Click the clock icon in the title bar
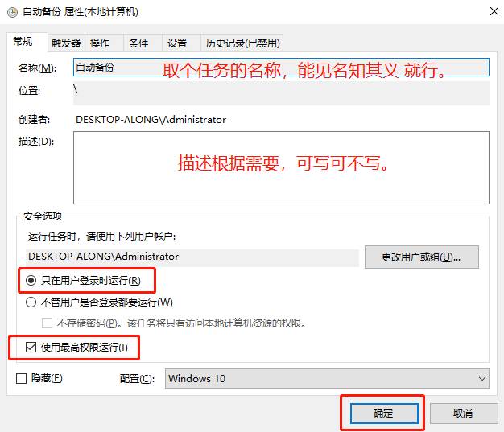The height and width of the screenshot is (432, 504). 12,13
